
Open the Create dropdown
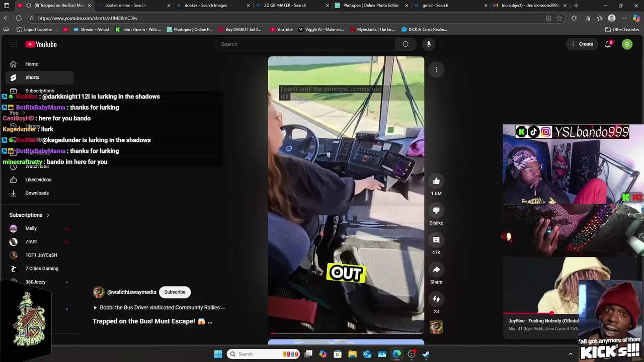click(x=582, y=44)
